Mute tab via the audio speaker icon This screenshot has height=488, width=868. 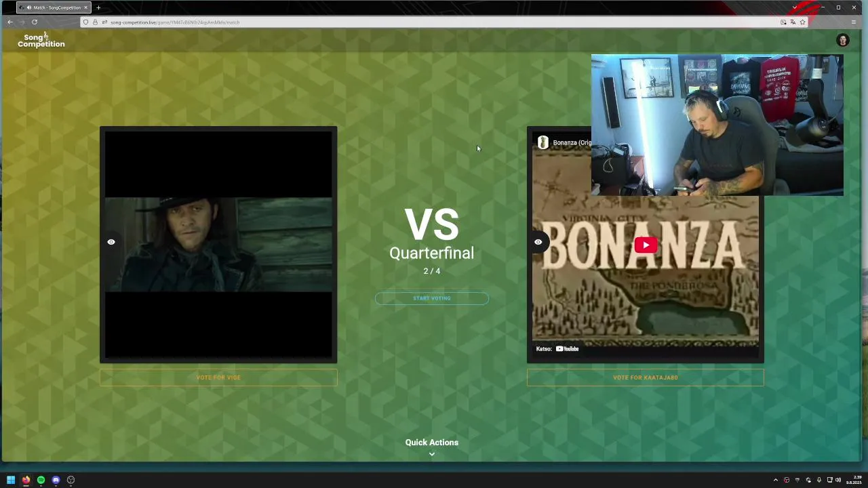tap(28, 7)
